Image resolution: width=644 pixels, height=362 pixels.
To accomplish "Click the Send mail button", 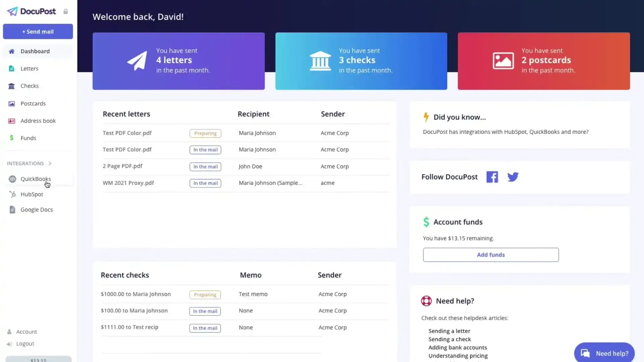I will pyautogui.click(x=38, y=32).
